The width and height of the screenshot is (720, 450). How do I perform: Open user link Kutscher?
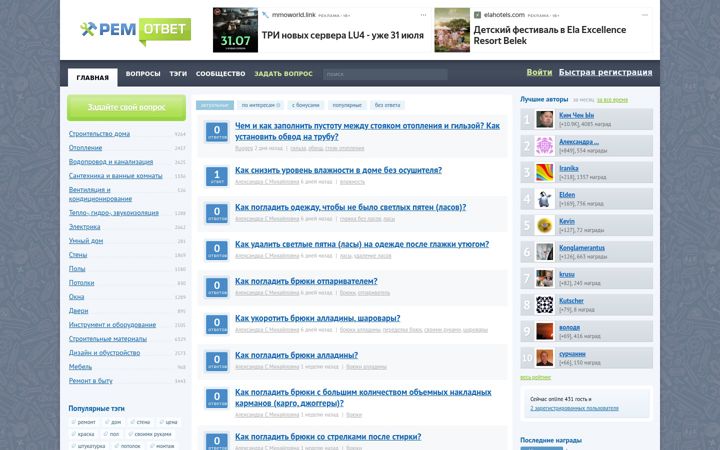coord(571,301)
